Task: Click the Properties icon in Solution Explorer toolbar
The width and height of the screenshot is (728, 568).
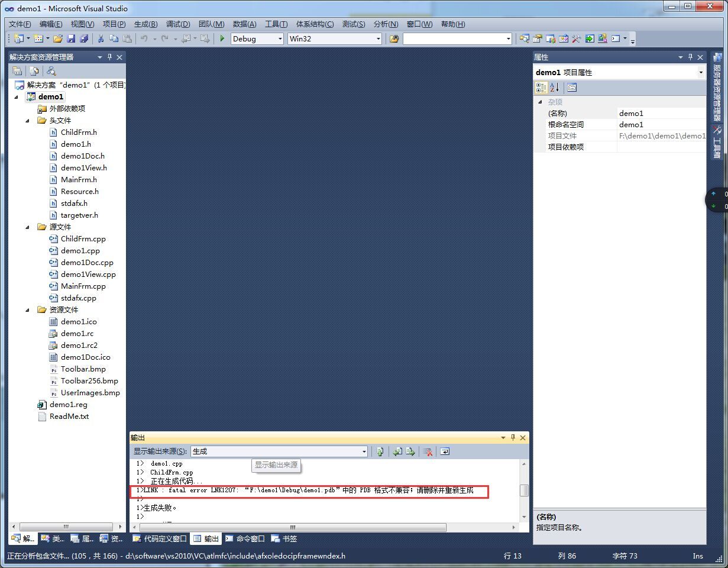Action: 18,71
